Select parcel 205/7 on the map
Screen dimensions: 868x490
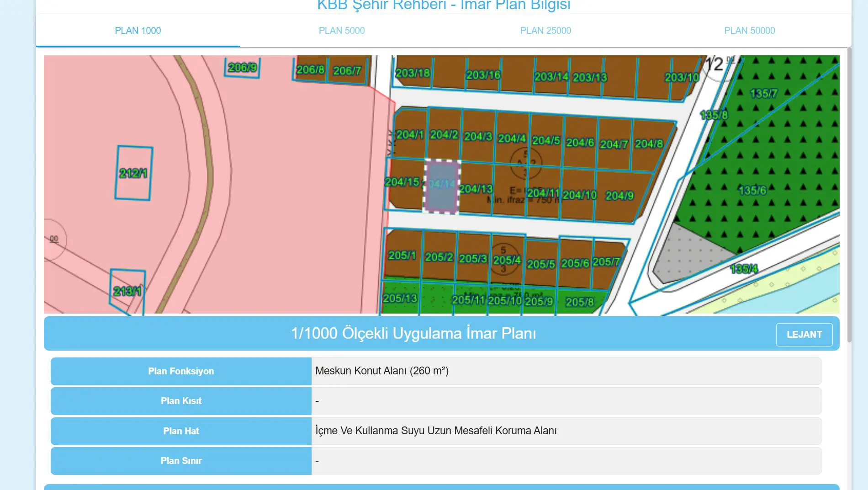click(606, 262)
